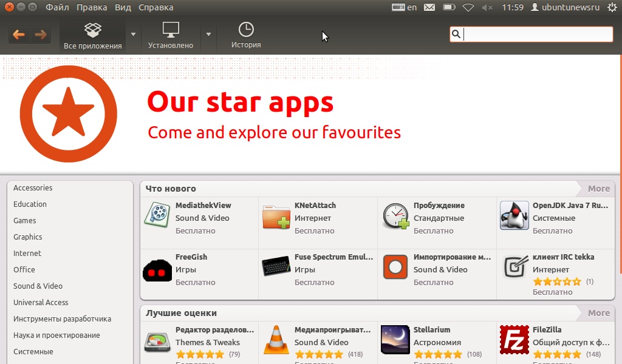Open the system gear session menu
The image size is (622, 364).
click(x=612, y=7)
